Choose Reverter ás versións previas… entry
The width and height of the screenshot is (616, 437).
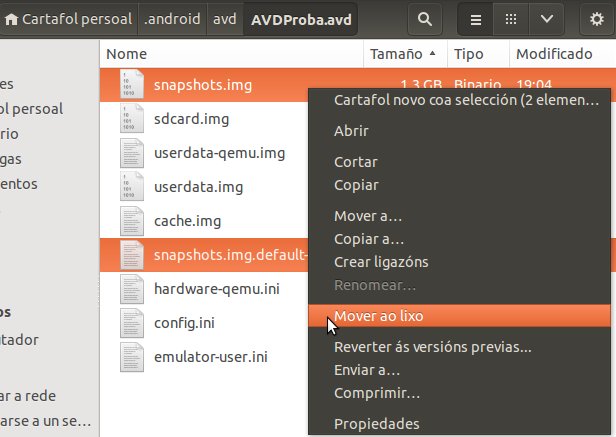pyautogui.click(x=460, y=347)
